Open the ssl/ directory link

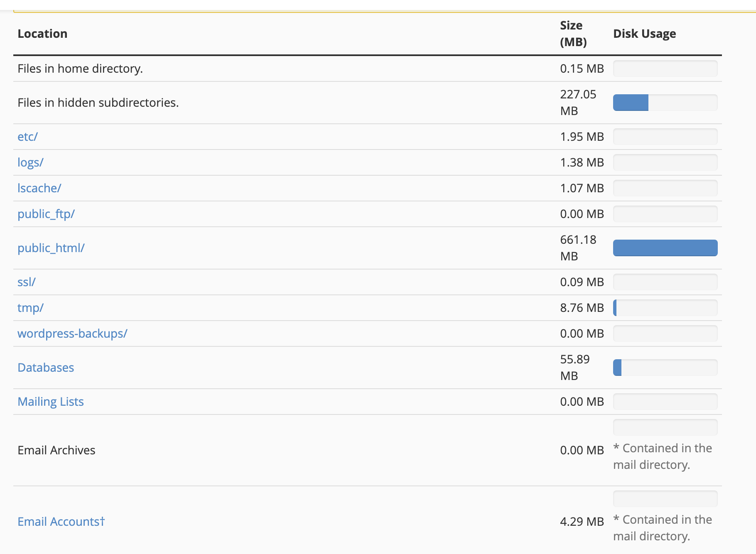27,282
